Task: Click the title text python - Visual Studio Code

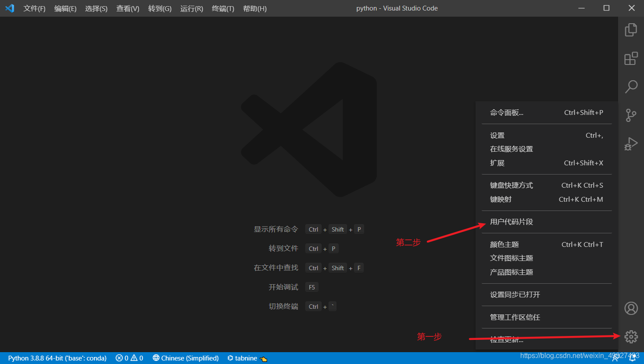Action: point(397,8)
